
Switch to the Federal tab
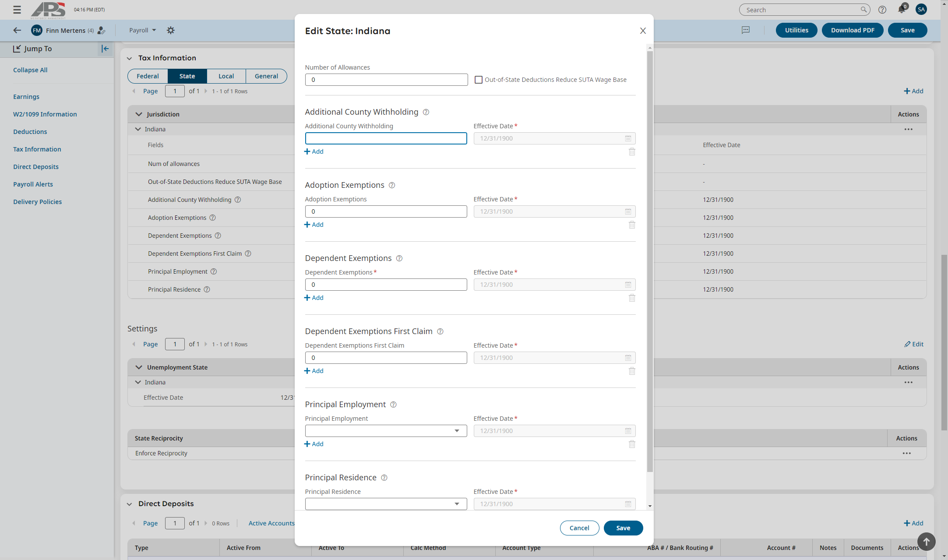tap(148, 76)
